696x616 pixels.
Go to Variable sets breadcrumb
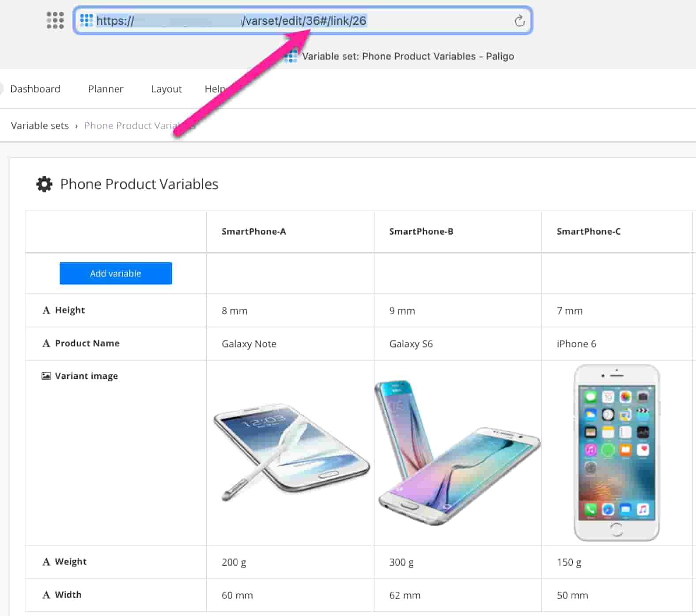coord(40,125)
